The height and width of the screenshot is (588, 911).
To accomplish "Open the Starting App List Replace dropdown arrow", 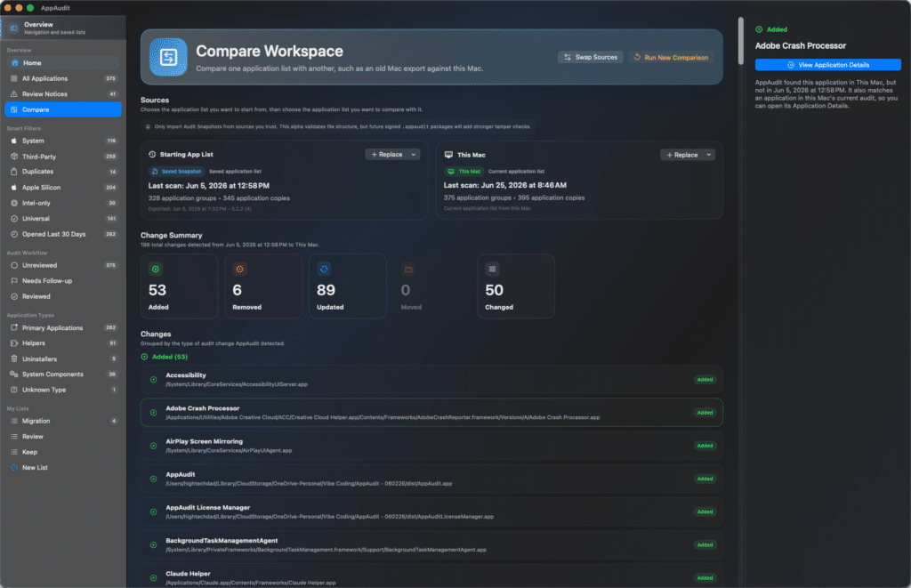I will click(x=414, y=155).
